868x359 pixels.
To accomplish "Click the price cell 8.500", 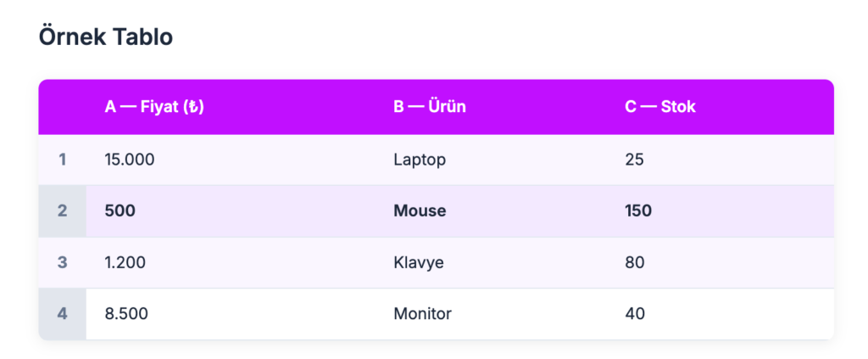I will coord(126,313).
